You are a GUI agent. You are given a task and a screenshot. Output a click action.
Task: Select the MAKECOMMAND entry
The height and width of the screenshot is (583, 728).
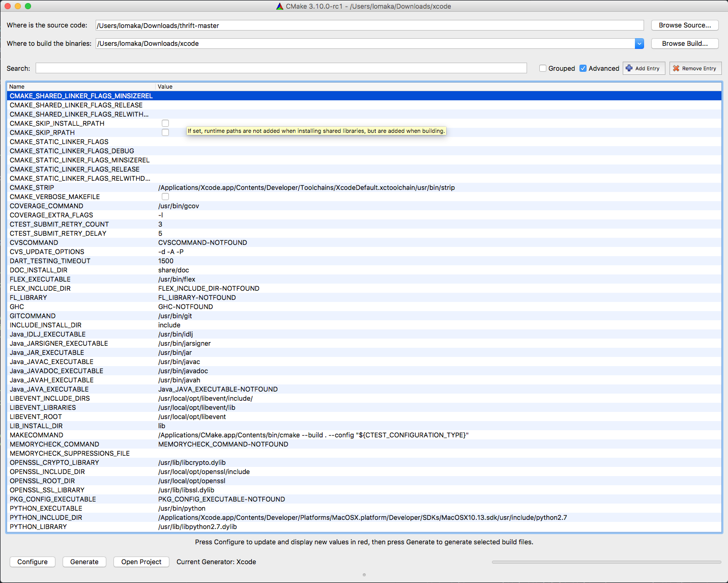[364, 435]
